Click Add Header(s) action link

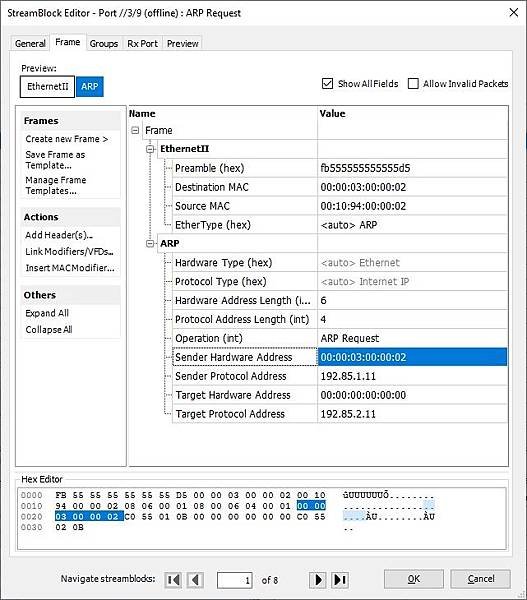tap(59, 235)
